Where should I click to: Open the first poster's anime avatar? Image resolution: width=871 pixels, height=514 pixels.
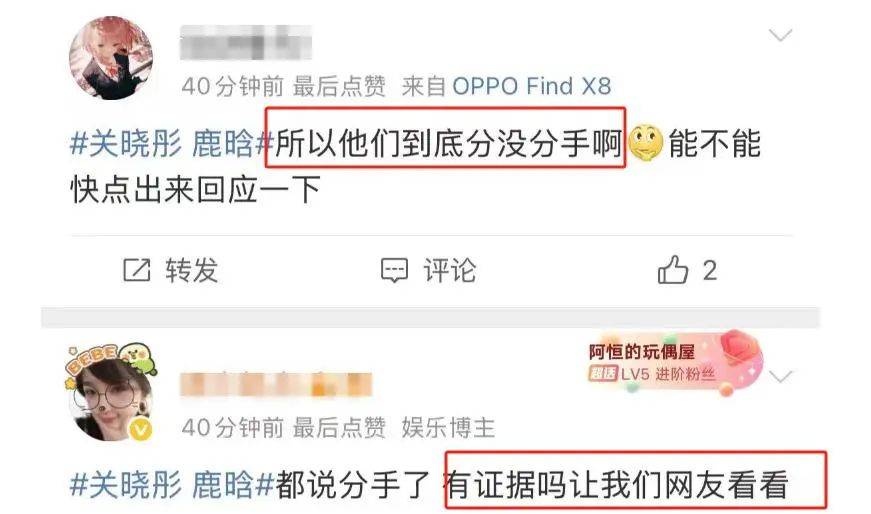111,58
